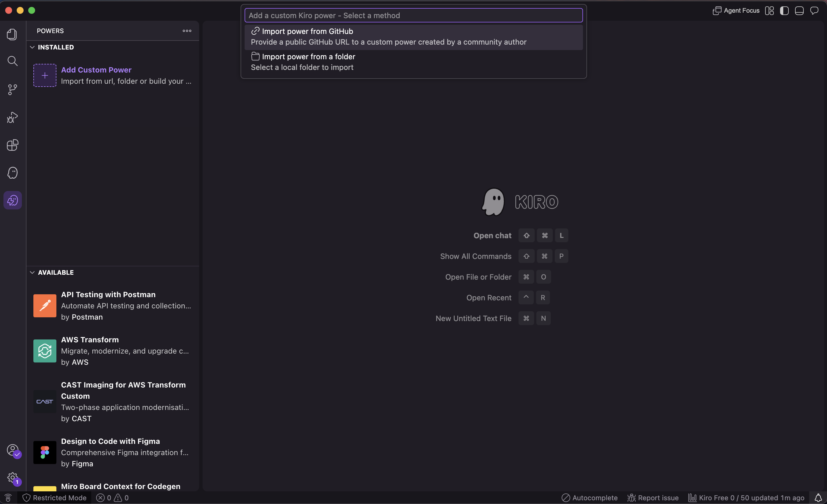Screen dimensions: 827x504
Task: Open the Explorer view in activity bar
Action: pyautogui.click(x=12, y=34)
